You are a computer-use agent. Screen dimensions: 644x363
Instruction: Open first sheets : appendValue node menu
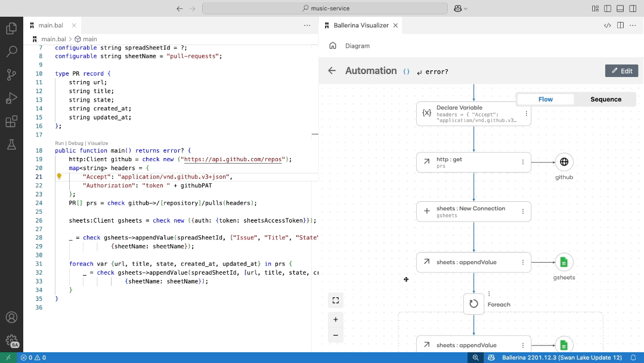point(523,262)
